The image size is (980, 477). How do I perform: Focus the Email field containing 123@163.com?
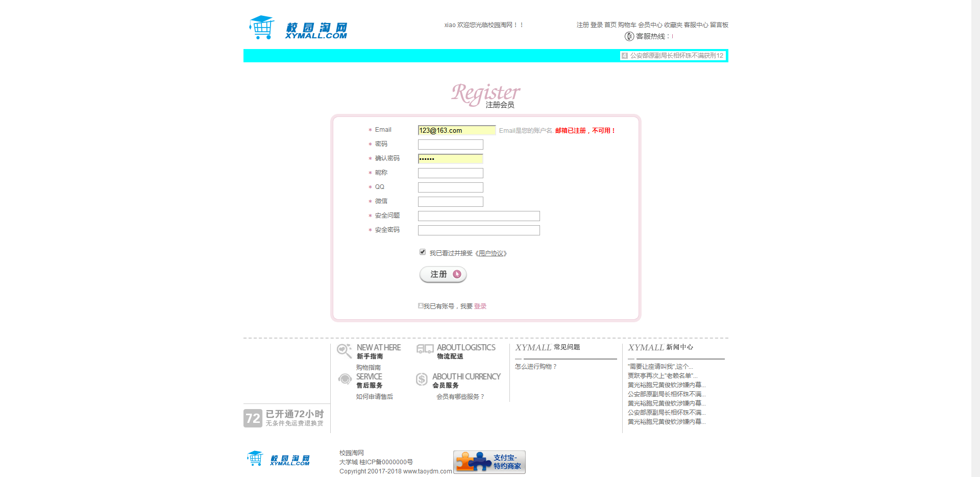click(x=457, y=130)
